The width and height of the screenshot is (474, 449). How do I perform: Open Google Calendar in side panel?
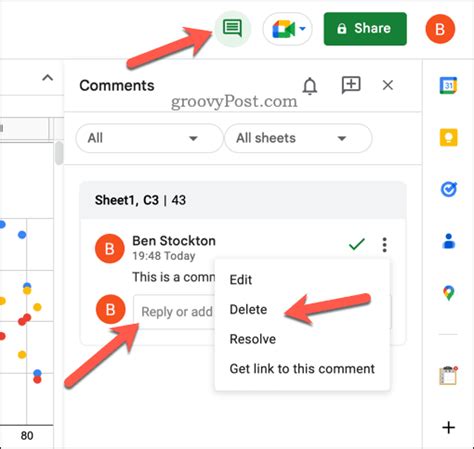click(448, 86)
